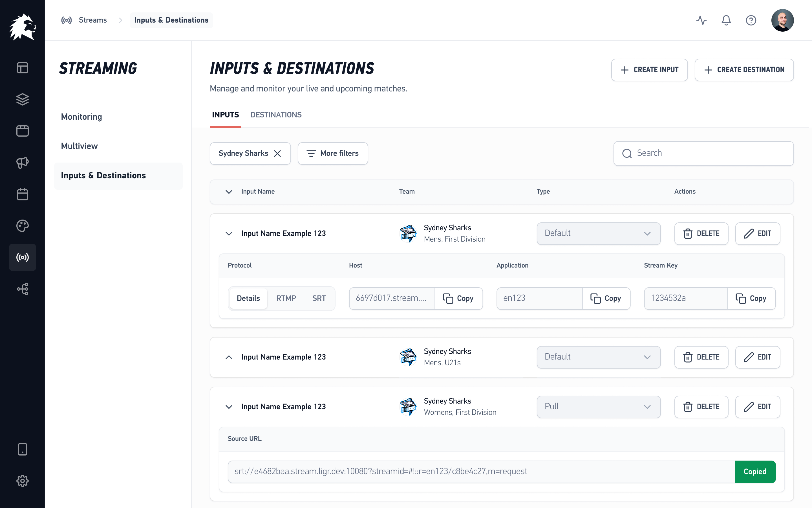
Task: Toggle the chevron in the Input Name header
Action: [x=229, y=192]
